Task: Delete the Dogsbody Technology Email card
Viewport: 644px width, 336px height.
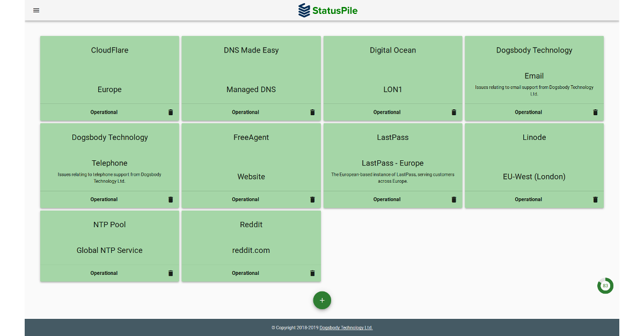Action: point(595,113)
